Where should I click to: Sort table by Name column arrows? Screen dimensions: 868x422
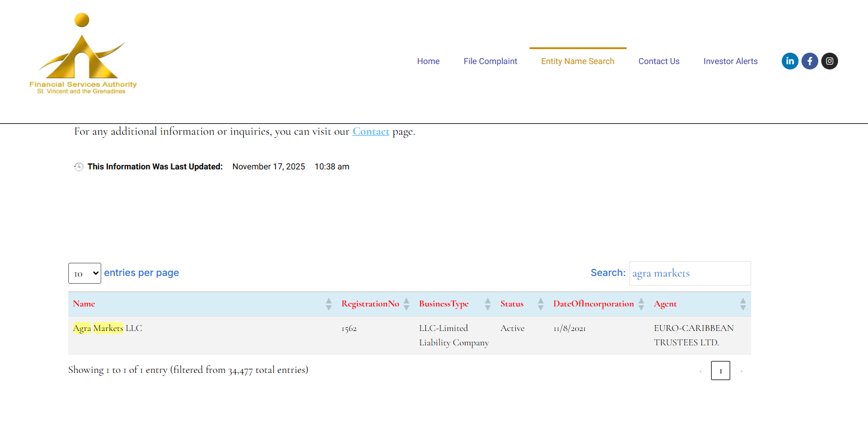(x=328, y=304)
